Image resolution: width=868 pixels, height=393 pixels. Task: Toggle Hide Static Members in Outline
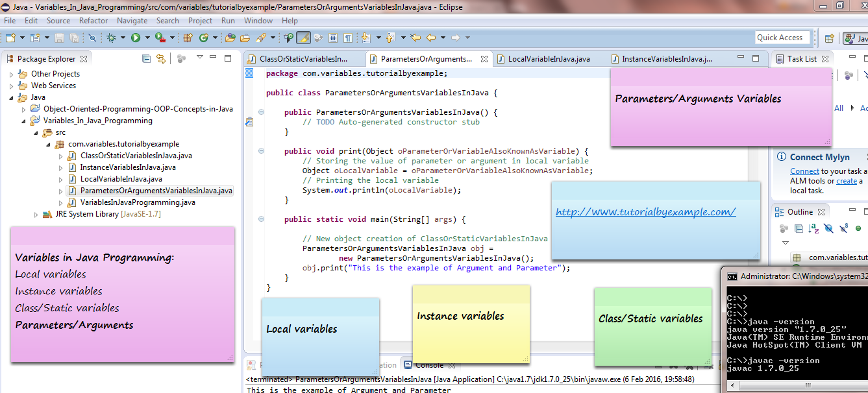[x=843, y=228]
